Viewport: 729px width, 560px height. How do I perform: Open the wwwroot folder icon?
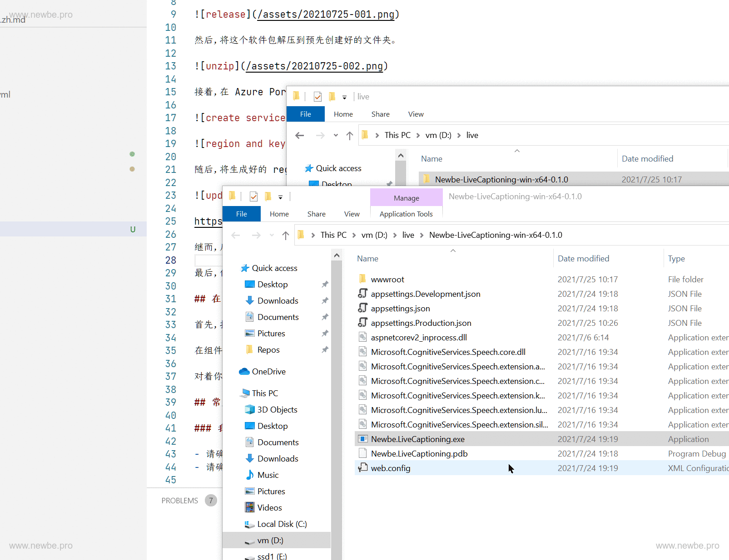362,279
